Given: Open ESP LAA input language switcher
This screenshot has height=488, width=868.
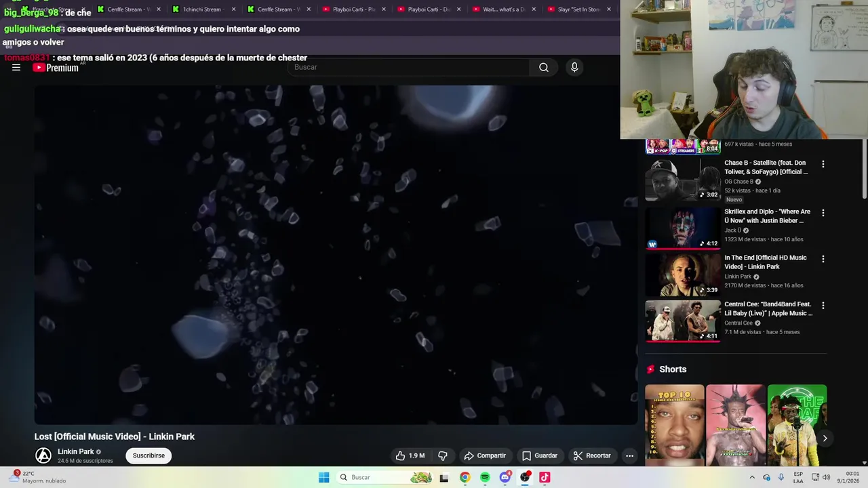Looking at the screenshot, I should (799, 477).
